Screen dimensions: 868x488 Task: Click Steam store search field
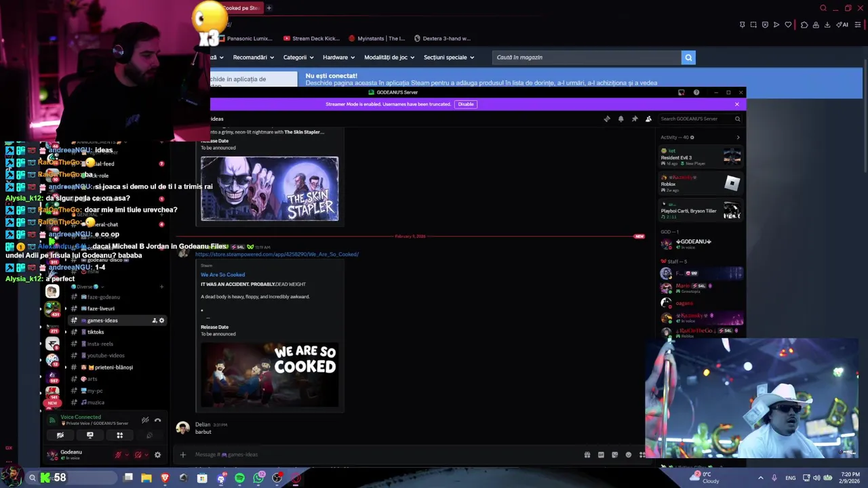coord(587,58)
